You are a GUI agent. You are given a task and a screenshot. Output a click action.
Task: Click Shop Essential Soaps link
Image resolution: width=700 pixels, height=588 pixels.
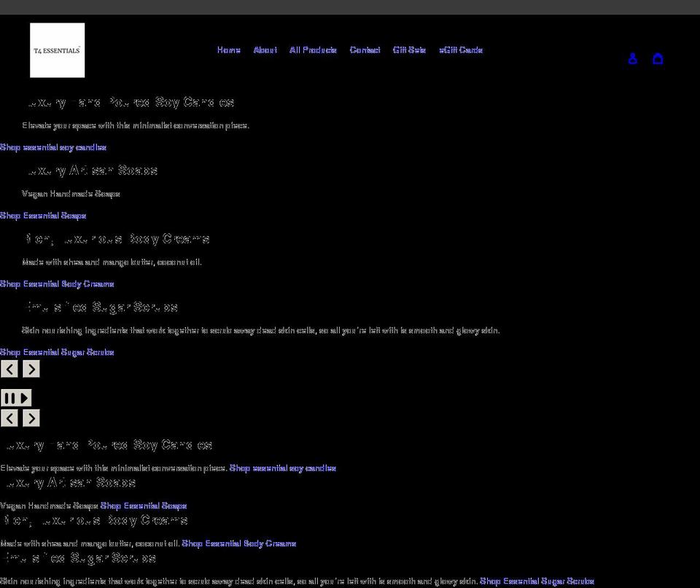pos(43,215)
